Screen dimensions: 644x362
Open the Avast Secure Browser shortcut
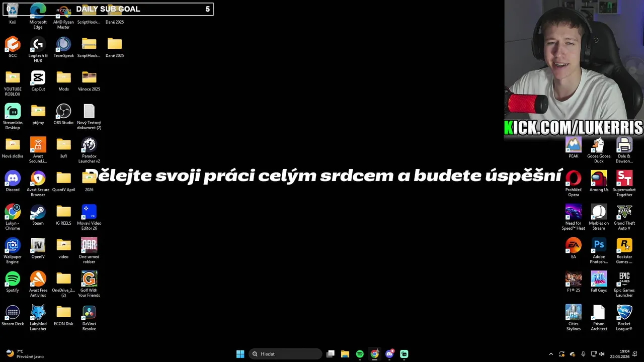pos(38,184)
